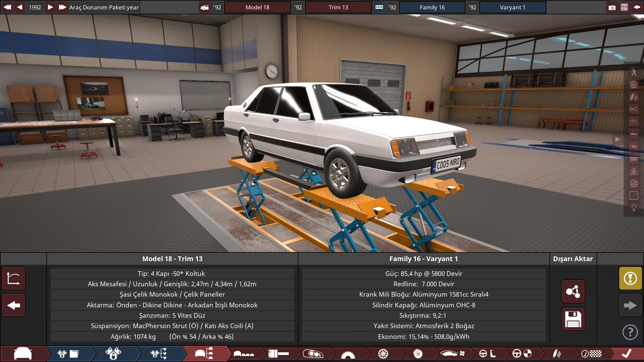Expand the side panel with the play arrow
644x362 pixels.
click(618, 139)
